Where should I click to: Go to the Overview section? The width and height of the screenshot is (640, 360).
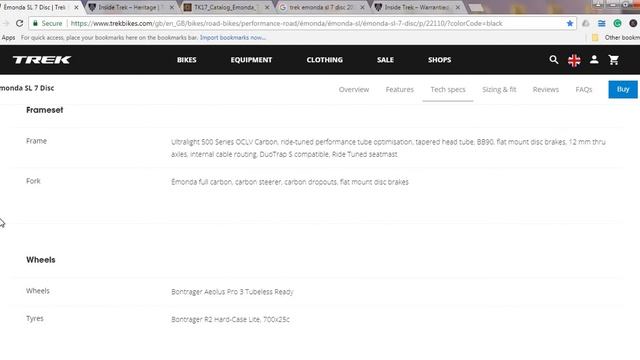[x=354, y=89]
